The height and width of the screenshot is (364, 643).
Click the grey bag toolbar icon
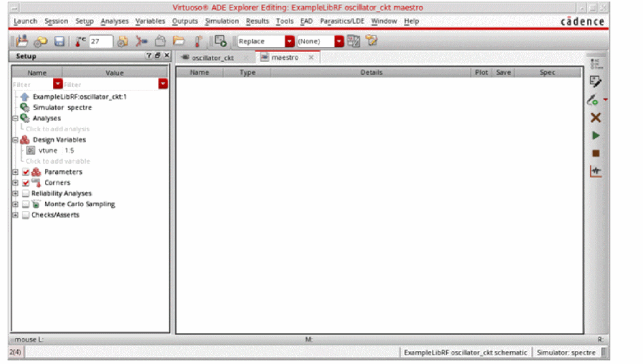[160, 41]
